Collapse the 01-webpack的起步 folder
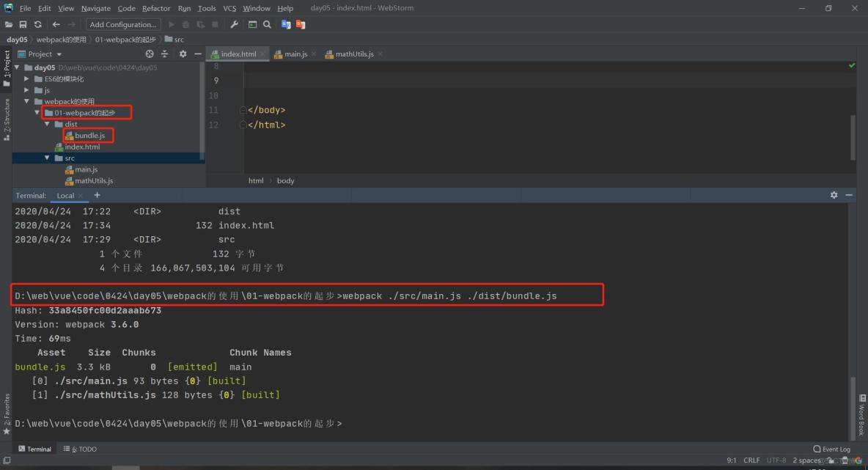Screen dimensions: 868x470 tap(36, 112)
